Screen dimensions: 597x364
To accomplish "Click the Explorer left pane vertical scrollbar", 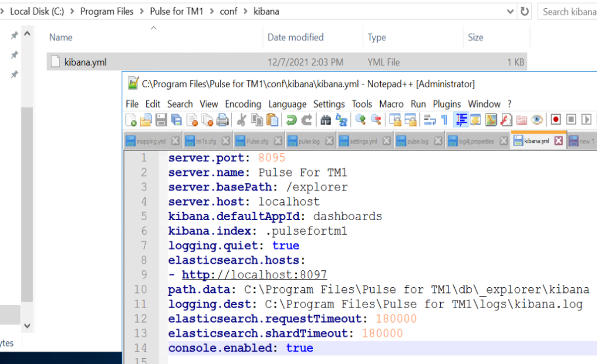I will (27, 175).
